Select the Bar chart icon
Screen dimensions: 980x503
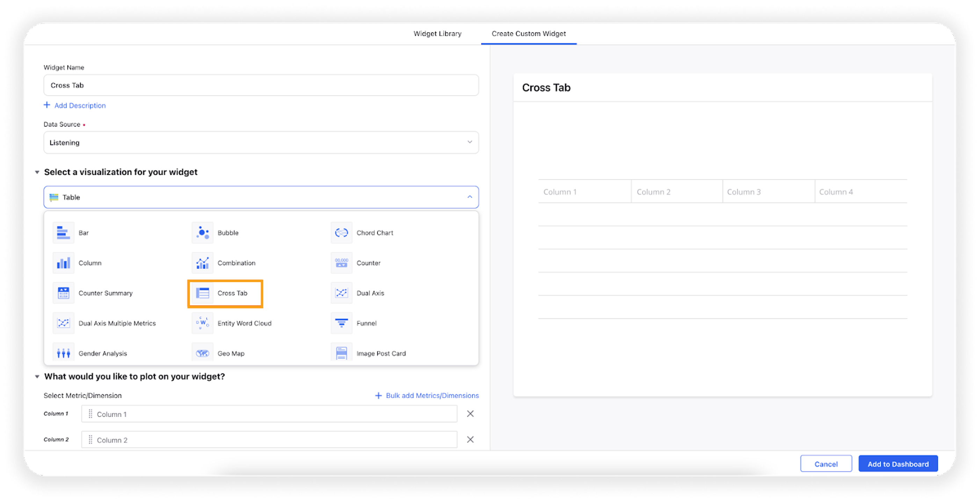coord(63,232)
